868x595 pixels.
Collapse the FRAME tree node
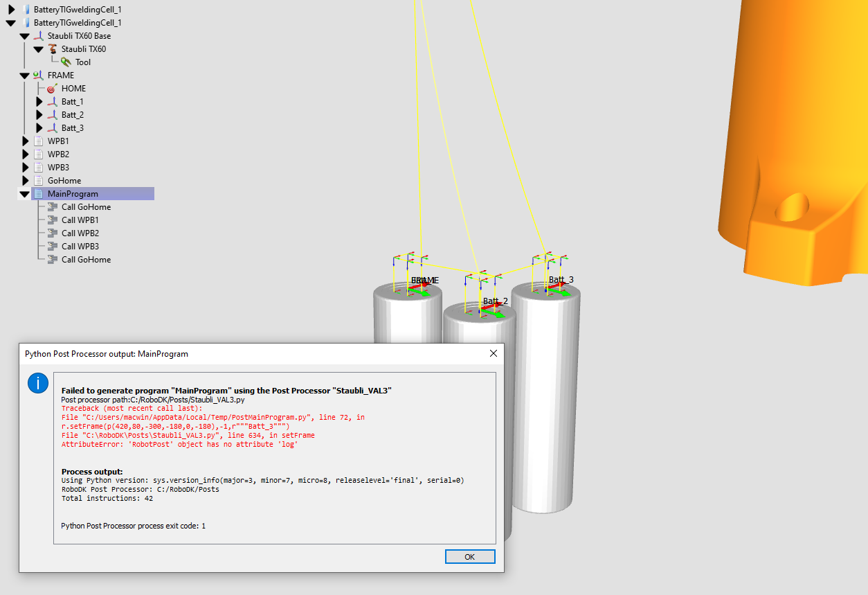coord(25,76)
